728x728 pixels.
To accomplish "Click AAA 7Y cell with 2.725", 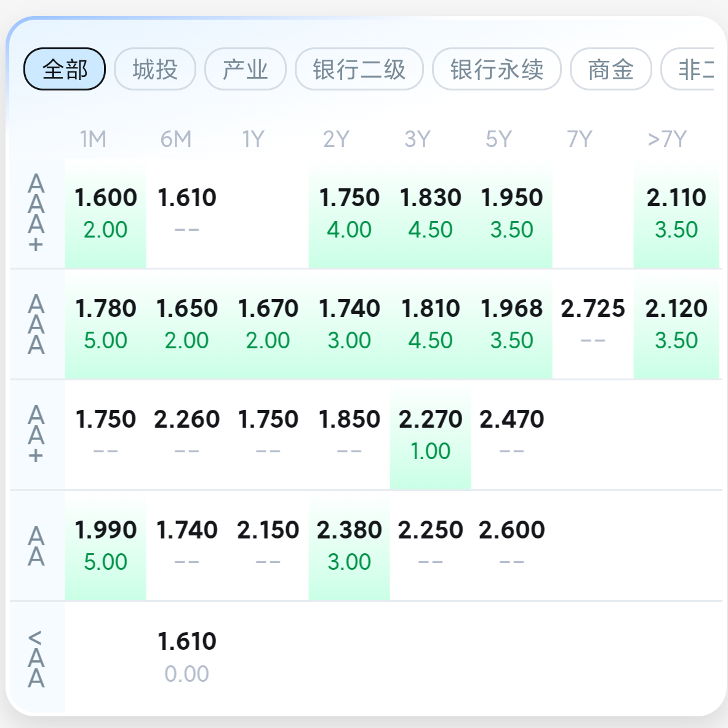I will click(593, 324).
